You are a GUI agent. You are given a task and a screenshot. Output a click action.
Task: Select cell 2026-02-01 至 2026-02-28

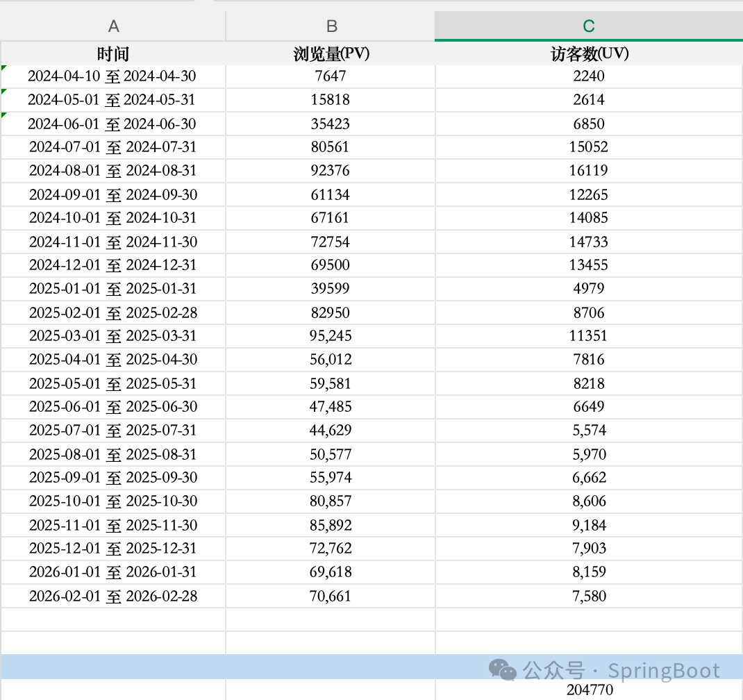click(x=113, y=595)
